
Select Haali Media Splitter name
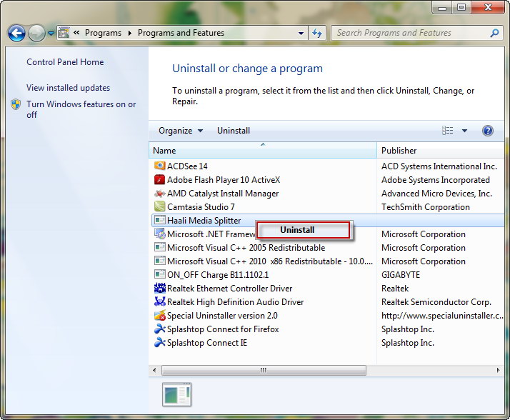click(x=204, y=221)
